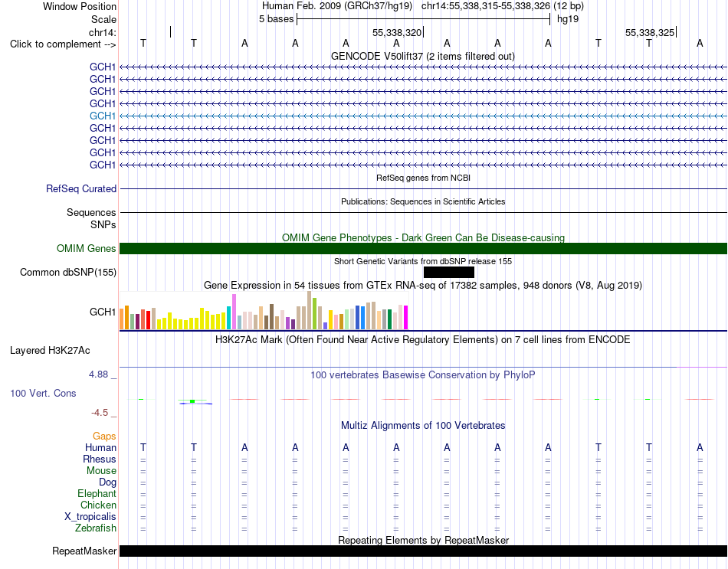Select the Mouse species label
The image size is (728, 569).
tap(101, 471)
